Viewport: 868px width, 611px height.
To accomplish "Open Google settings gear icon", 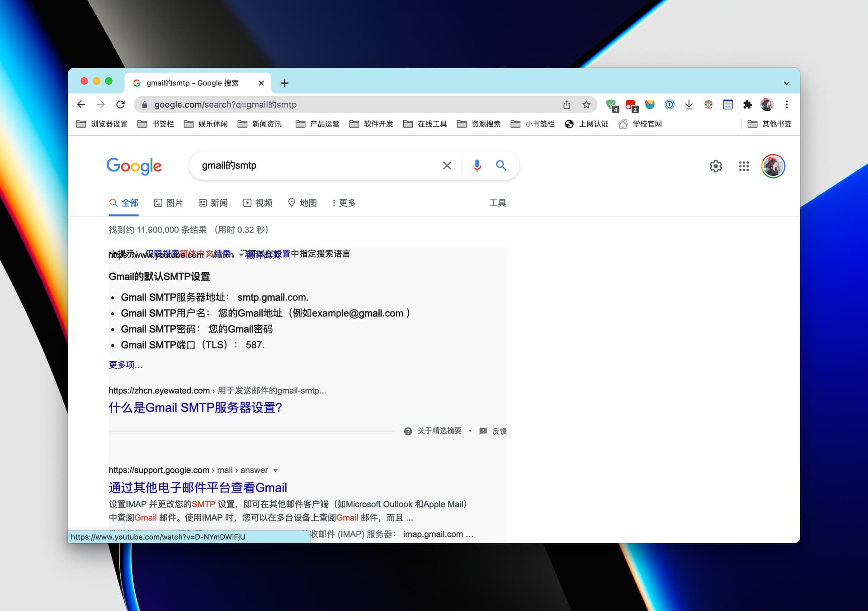I will pyautogui.click(x=715, y=166).
